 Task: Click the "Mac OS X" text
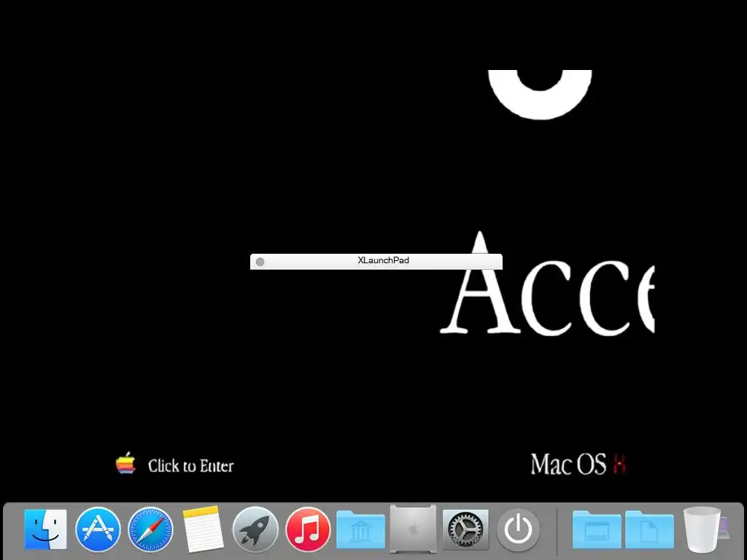click(578, 464)
